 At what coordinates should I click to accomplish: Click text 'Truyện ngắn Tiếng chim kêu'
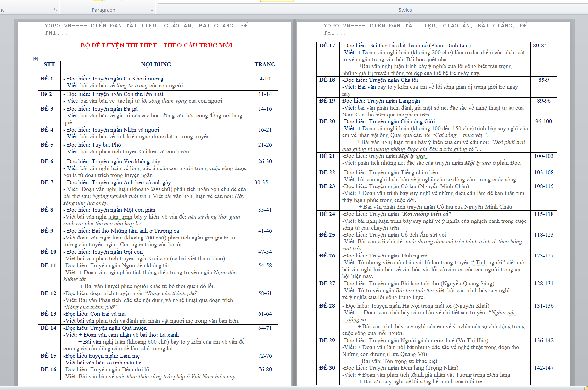coord(404,173)
